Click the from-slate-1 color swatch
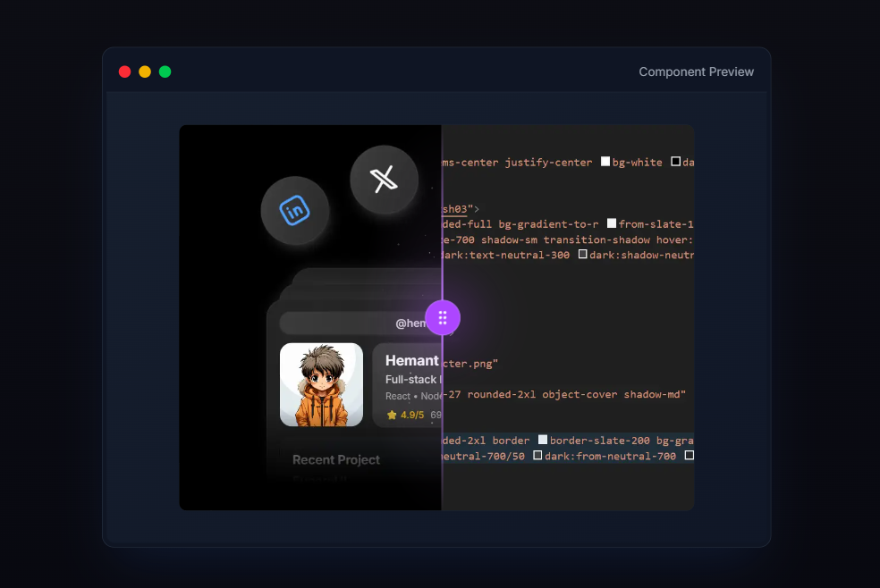 pyautogui.click(x=612, y=223)
